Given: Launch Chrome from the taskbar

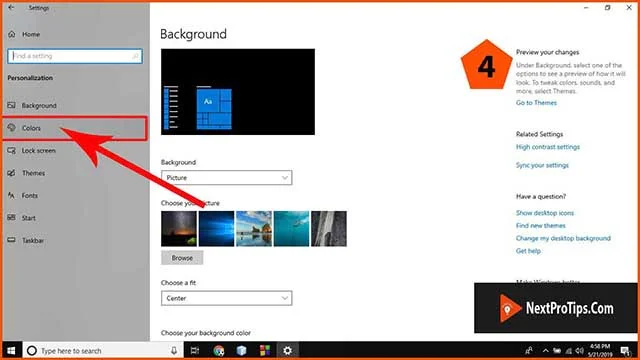Looking at the screenshot, I should 219,351.
